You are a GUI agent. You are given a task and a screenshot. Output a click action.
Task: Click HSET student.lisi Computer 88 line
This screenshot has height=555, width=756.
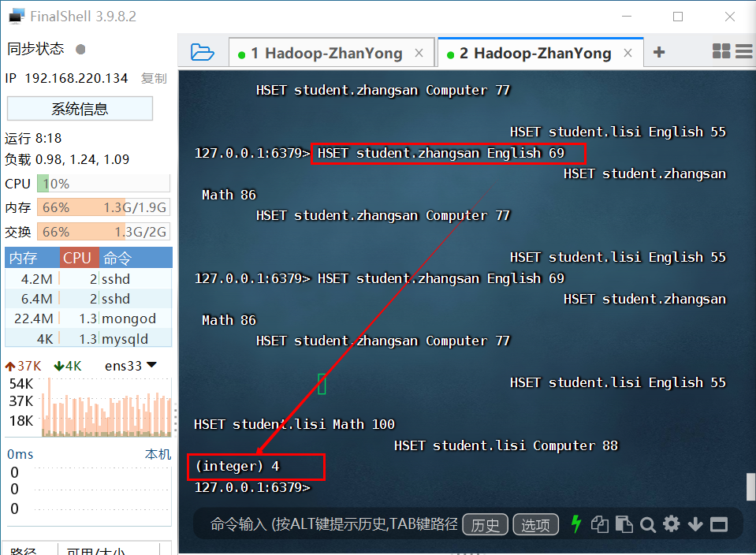tap(506, 445)
